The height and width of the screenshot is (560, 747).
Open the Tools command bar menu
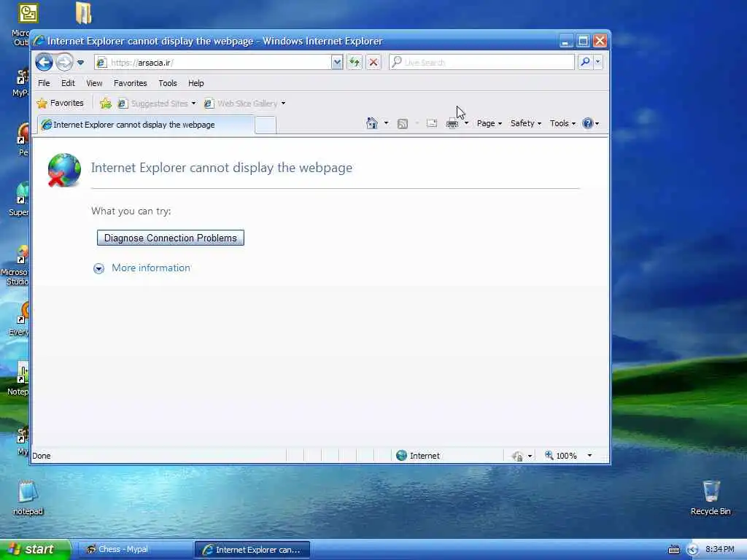(x=562, y=123)
